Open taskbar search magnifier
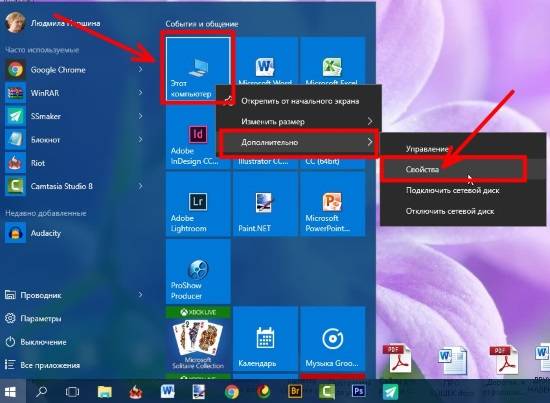Viewport: 550px width, 403px height. (42, 391)
